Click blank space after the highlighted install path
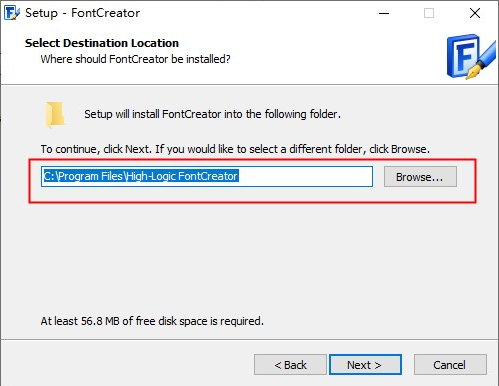The image size is (499, 386). pyautogui.click(x=305, y=176)
